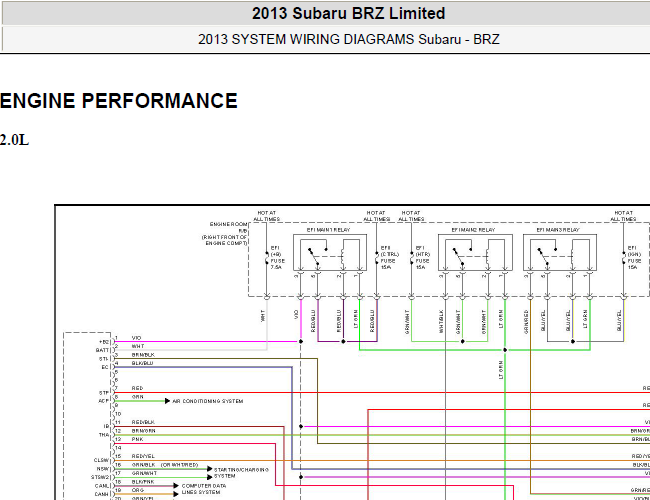Click the "GRN" wire label at pin 8
Screen dimensions: 650x500
138,397
